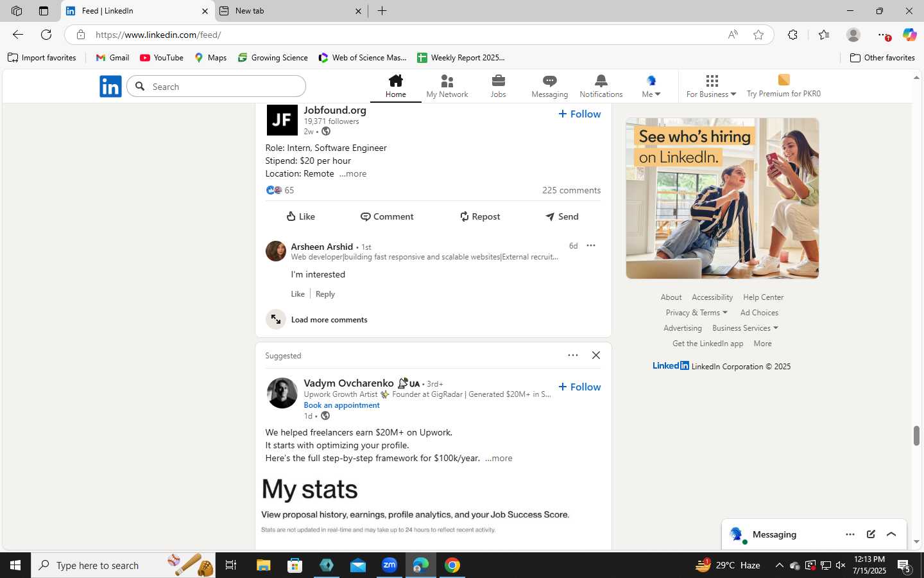This screenshot has height=578, width=924.
Task: Open Vadym Ovcharenko's profile photo
Action: pos(282,393)
